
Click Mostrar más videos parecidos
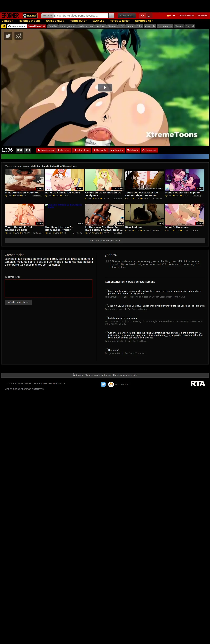coord(105,241)
